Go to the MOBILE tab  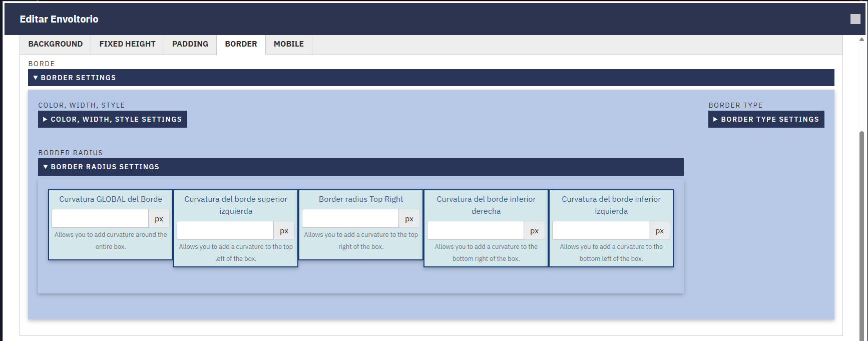pos(289,44)
